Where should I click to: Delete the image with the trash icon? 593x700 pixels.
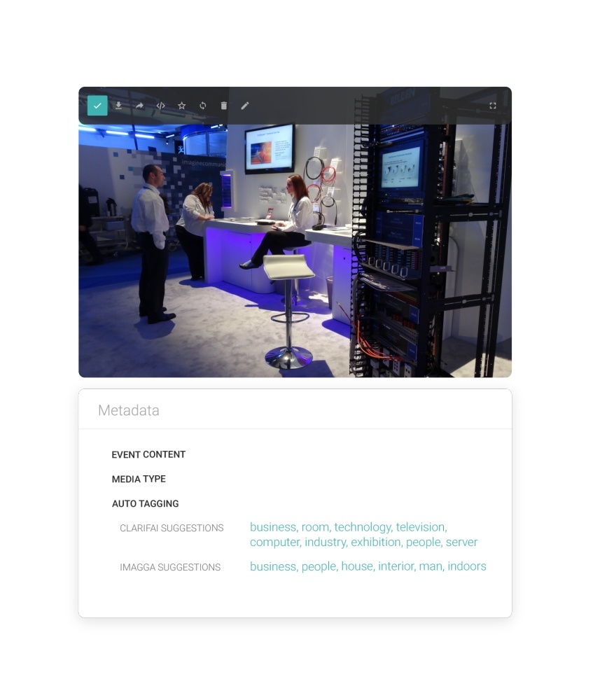pyautogui.click(x=224, y=106)
